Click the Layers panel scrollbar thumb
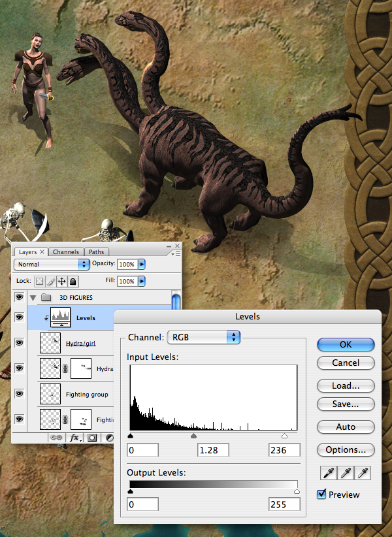Screen dimensions: 392x537 176,301
